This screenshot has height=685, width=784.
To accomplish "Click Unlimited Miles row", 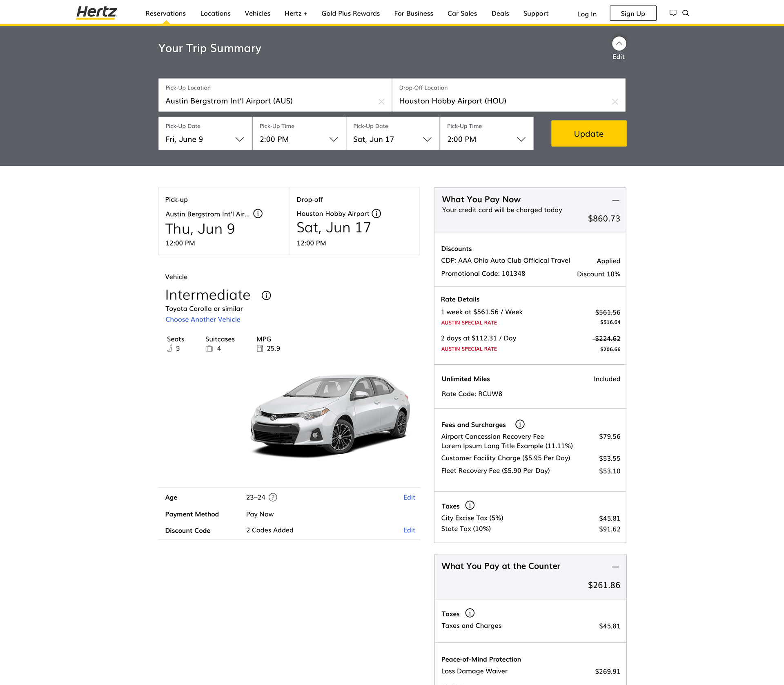I will click(x=530, y=379).
